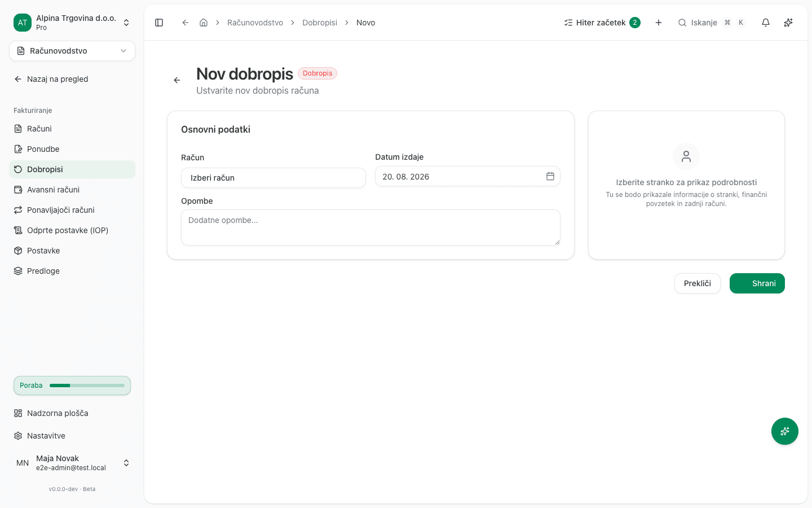
Task: Click the back arrow beside Nov dobropis
Action: tap(177, 80)
